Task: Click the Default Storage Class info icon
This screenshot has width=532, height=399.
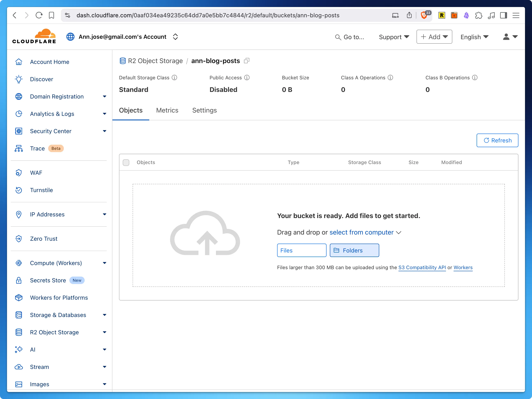Action: coord(174,77)
